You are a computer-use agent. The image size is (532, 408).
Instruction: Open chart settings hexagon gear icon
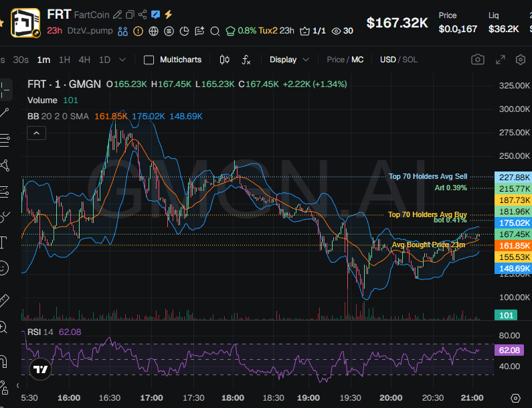coord(521,60)
